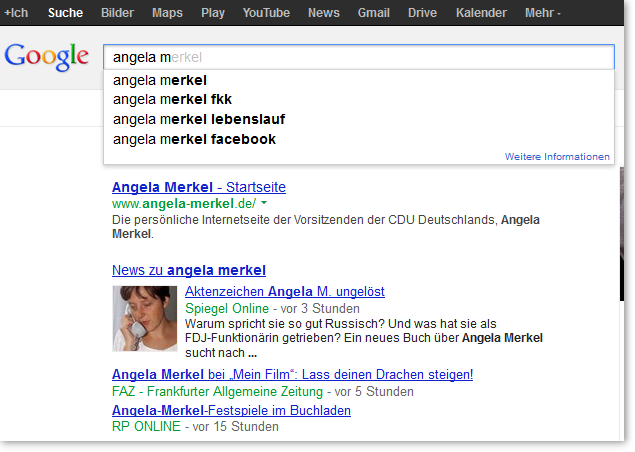The height and width of the screenshot is (452, 635).
Task: Open Kalender from top navigation
Action: 481,13
